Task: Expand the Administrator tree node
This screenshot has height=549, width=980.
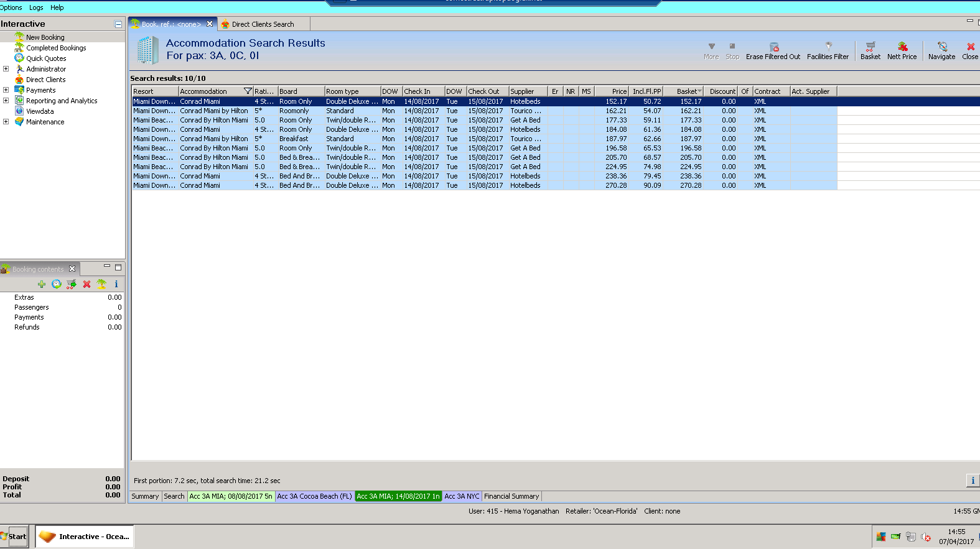Action: coord(6,69)
